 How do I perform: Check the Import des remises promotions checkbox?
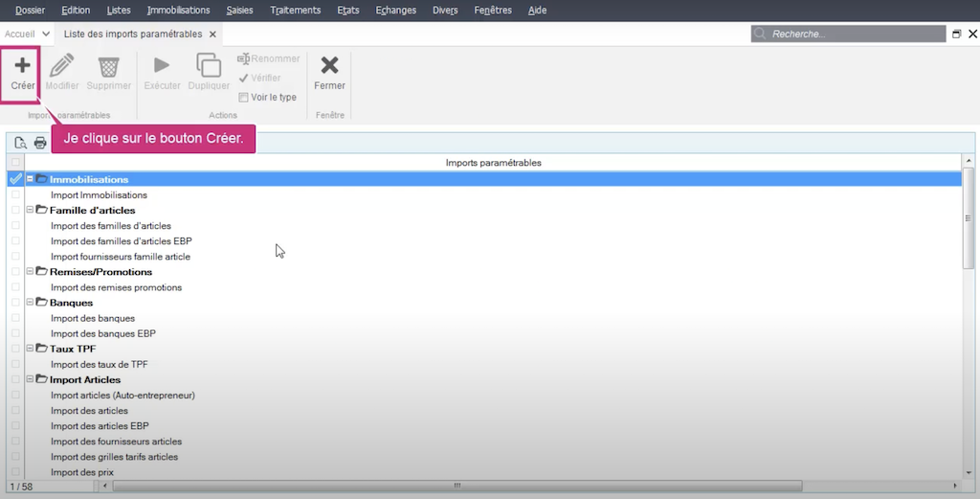15,287
